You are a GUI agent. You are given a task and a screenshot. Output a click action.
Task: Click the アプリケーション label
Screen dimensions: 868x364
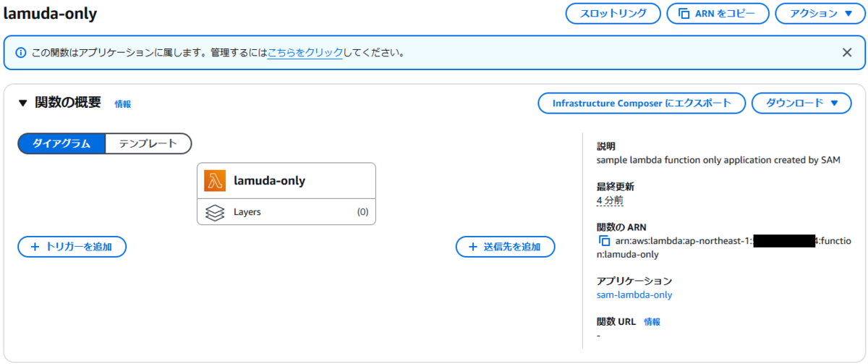pos(634,281)
